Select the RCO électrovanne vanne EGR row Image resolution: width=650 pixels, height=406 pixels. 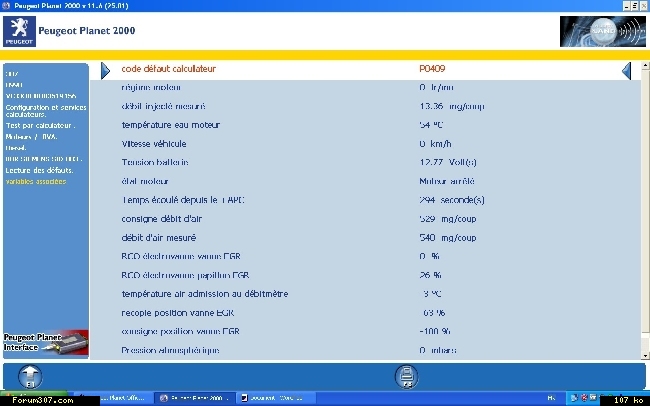pyautogui.click(x=365, y=256)
